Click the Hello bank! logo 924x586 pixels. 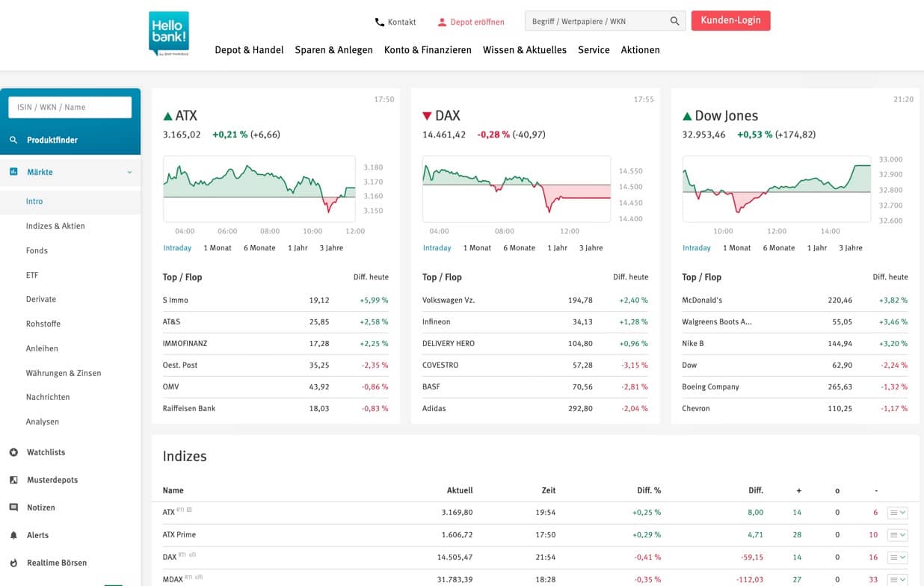[x=169, y=34]
